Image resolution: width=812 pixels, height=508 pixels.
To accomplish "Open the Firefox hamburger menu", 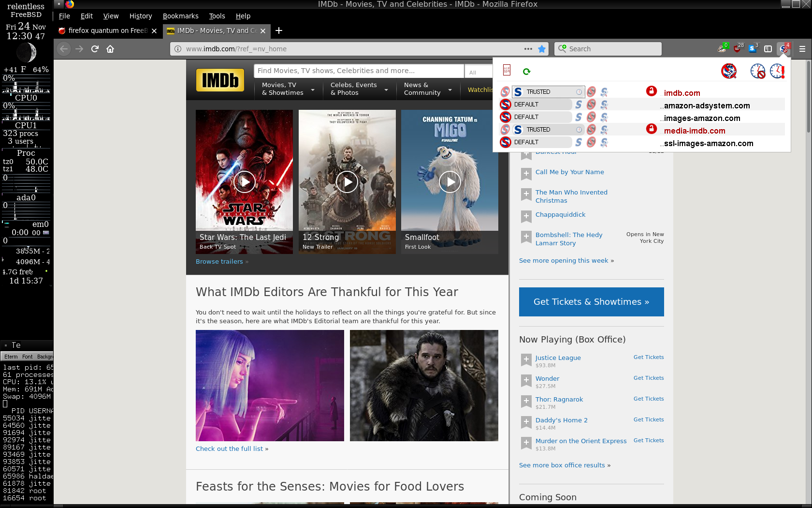I will point(802,49).
